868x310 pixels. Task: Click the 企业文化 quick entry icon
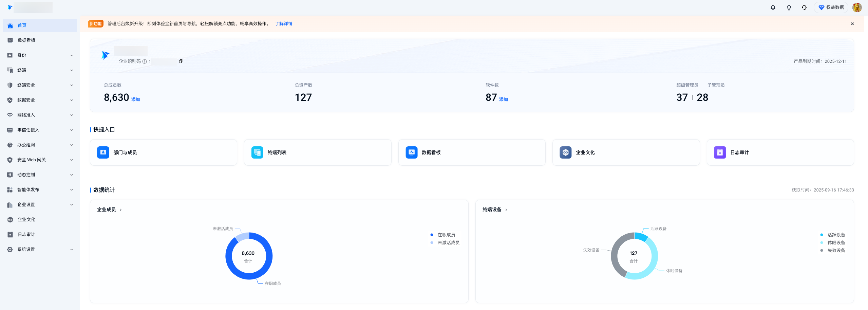[566, 152]
